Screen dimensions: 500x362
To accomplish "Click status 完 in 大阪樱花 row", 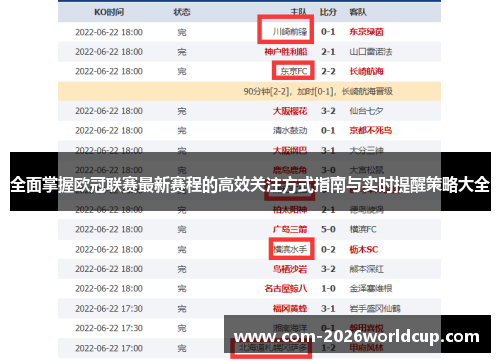I will [182, 111].
